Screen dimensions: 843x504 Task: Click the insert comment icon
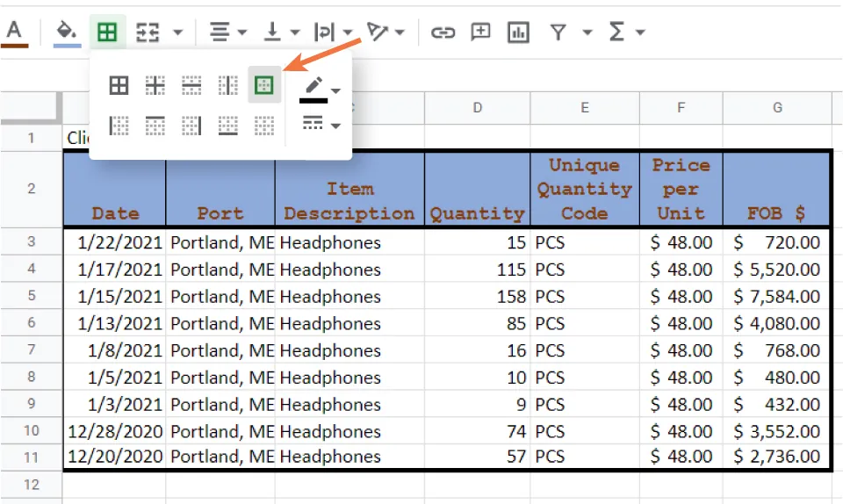tap(480, 32)
